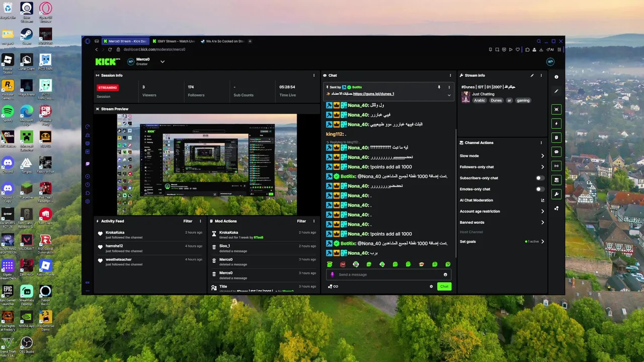
Task: Open the guns.lol/dunes_1 link
Action: (x=373, y=94)
